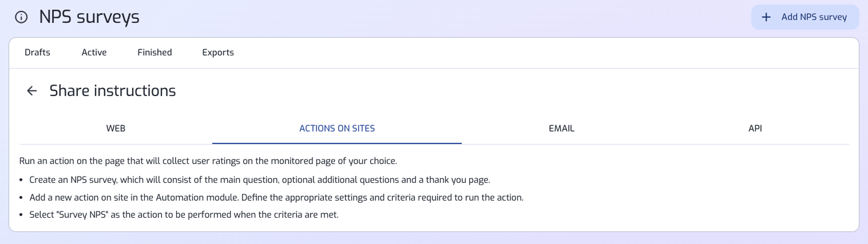Image resolution: width=868 pixels, height=244 pixels.
Task: Click the 'Select Survey NPS' bullet line
Action: coord(184,216)
